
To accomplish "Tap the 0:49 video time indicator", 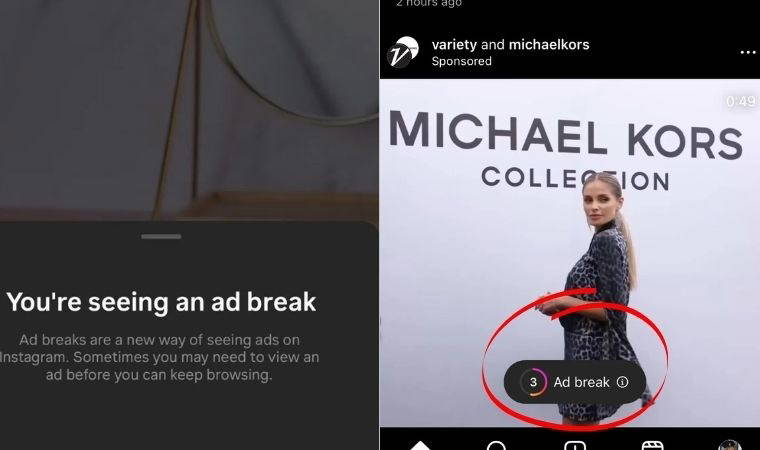I will [741, 101].
